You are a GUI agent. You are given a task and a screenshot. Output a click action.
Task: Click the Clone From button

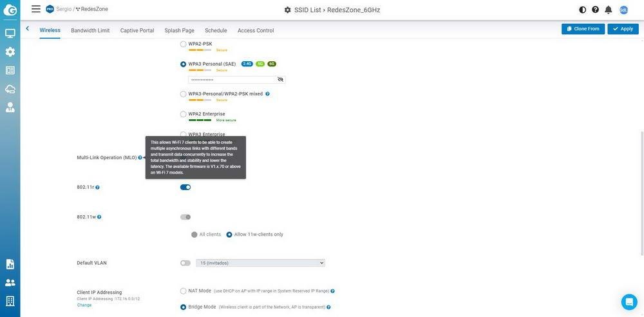tap(583, 29)
